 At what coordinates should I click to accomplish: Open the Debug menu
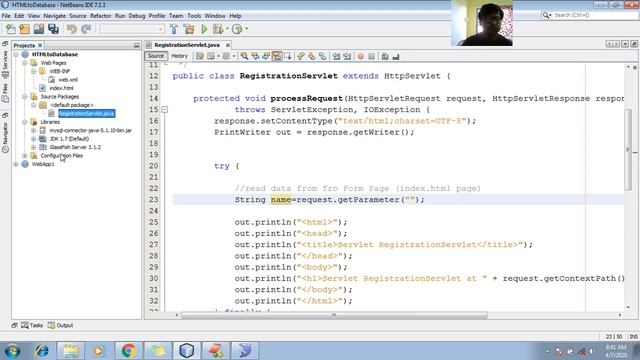click(137, 16)
